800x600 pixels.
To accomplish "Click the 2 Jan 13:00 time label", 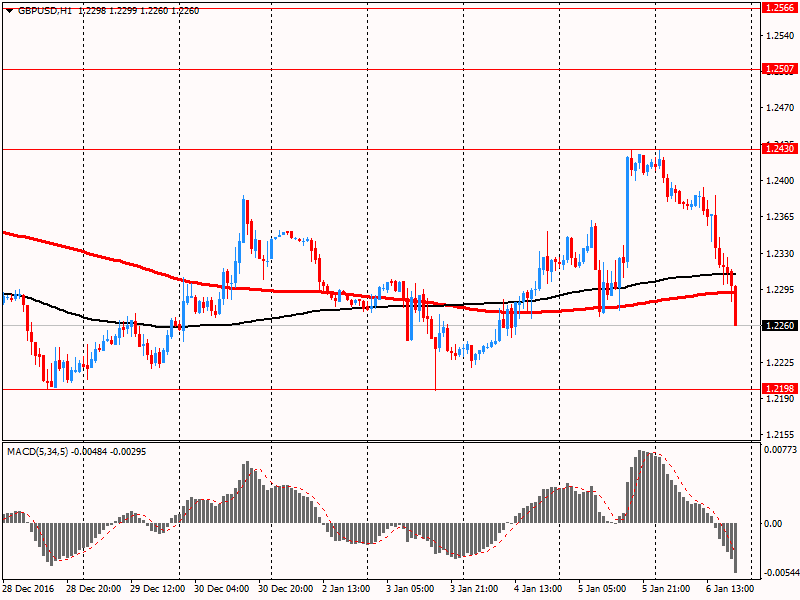I will tap(346, 589).
